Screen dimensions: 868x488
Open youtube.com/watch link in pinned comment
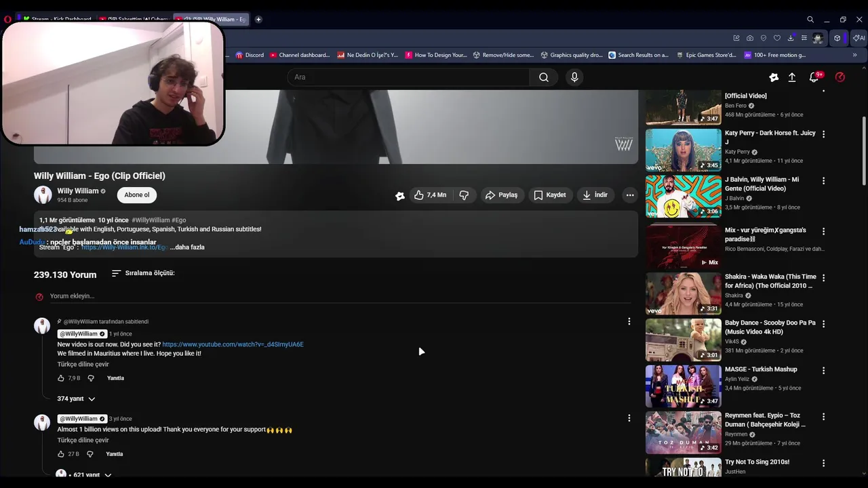[x=233, y=345]
